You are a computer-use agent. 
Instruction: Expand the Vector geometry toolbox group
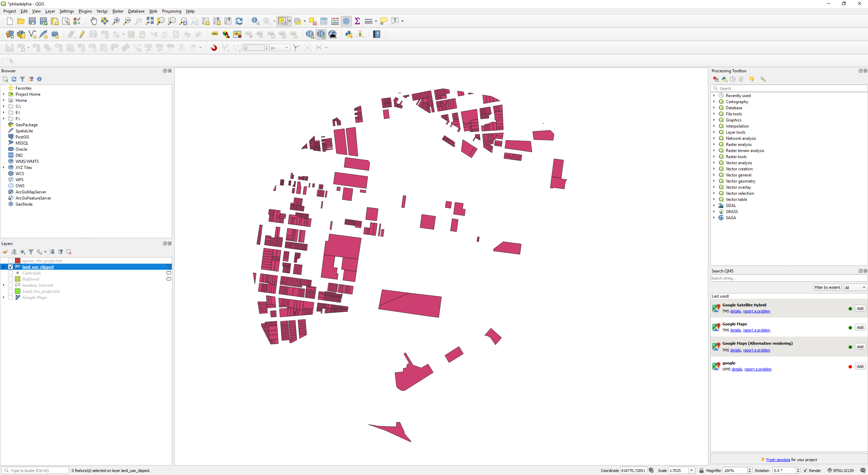pos(714,181)
